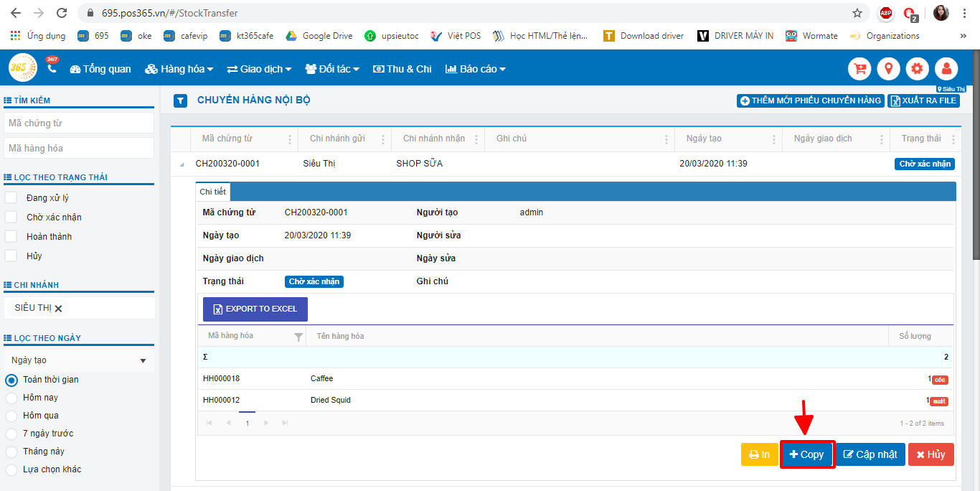Remove the SIÊU THỊ branch tag
This screenshot has width=980, height=491.
[59, 309]
